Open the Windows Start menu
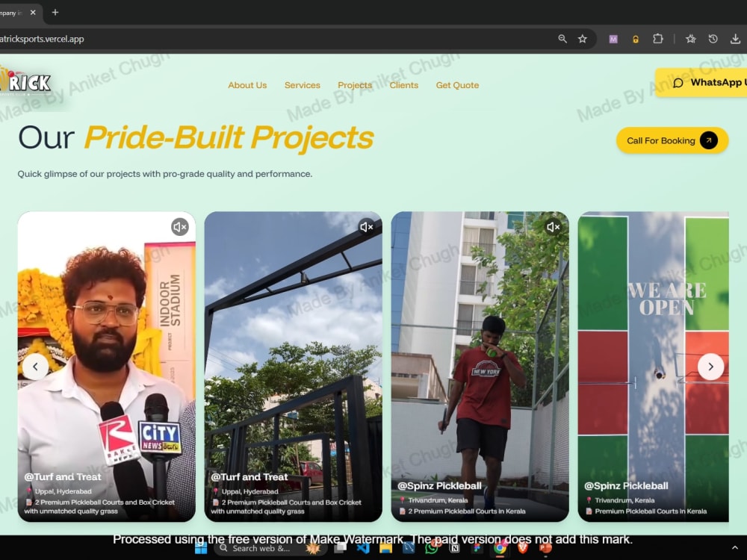Viewport: 747px width, 560px height. [201, 548]
